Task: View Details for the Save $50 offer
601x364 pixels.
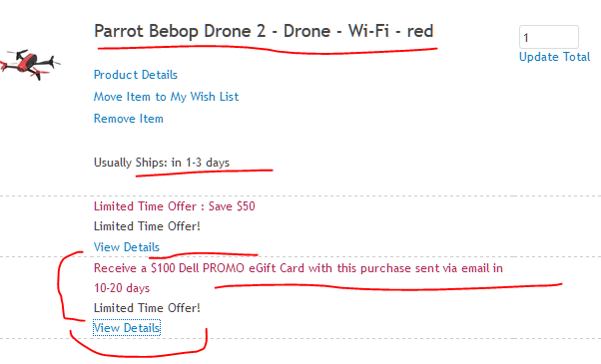Action: [127, 247]
